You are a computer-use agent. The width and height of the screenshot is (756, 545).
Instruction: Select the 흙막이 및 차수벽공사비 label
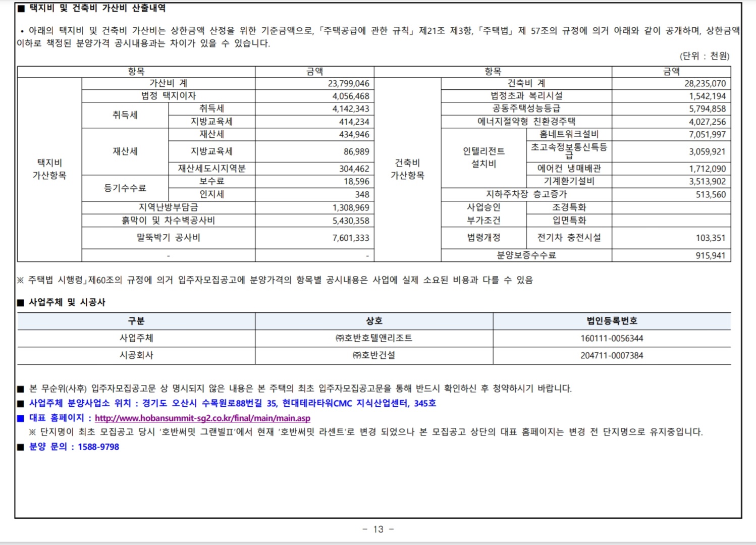(169, 221)
